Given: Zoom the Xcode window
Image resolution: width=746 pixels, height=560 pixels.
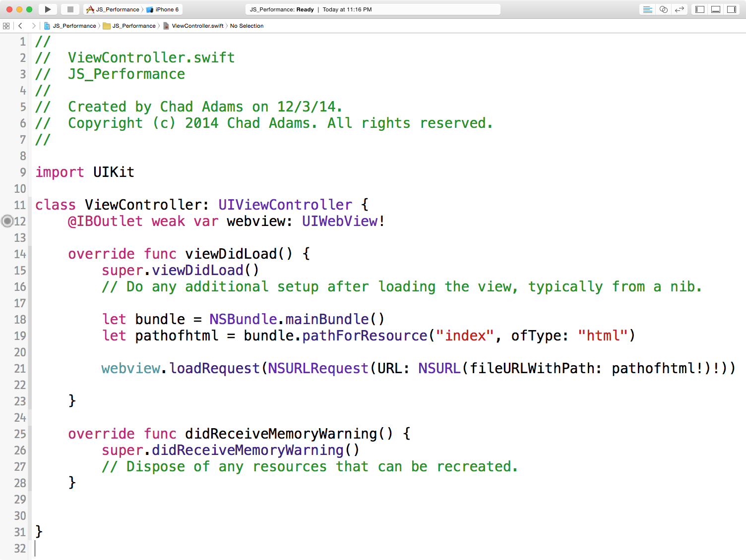Looking at the screenshot, I should 29,9.
